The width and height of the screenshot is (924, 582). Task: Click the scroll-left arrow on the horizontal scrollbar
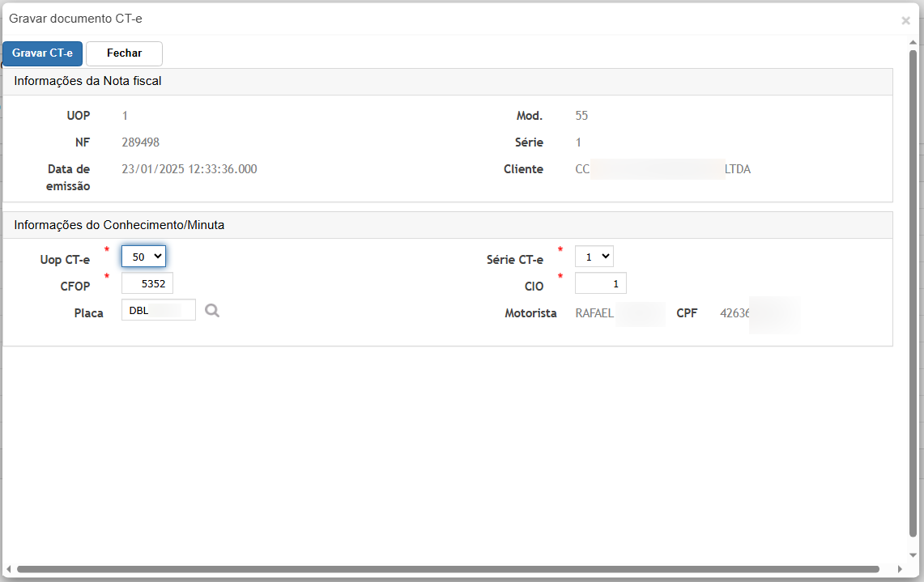point(8,569)
